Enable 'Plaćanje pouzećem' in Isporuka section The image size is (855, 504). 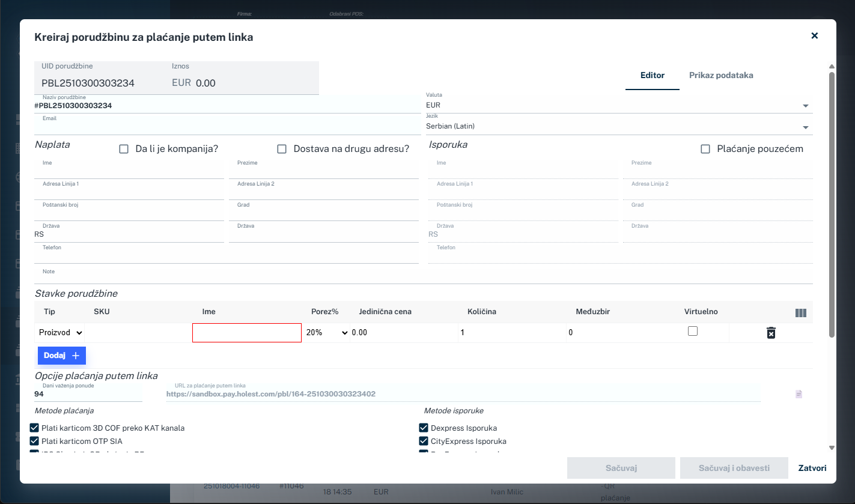pyautogui.click(x=705, y=148)
